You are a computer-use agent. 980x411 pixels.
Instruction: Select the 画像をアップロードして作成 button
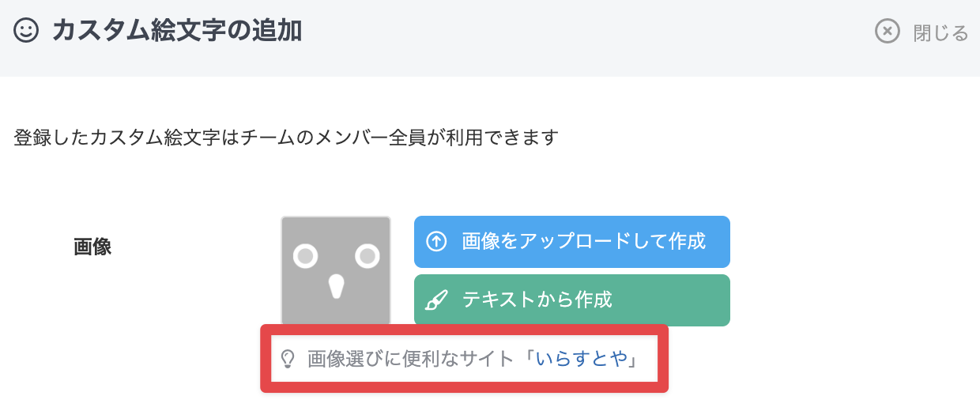click(571, 242)
